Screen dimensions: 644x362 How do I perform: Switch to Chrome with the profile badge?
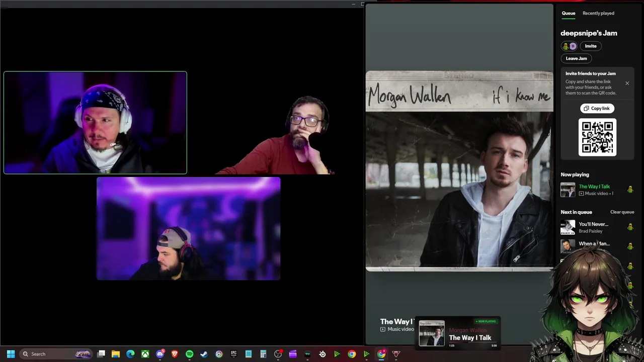point(381,354)
